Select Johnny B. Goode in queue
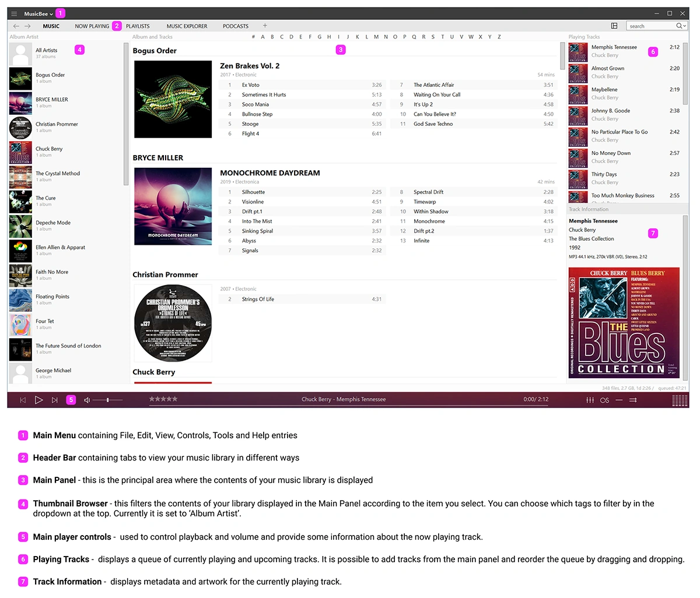Screen dimensions: 700x598 [624, 115]
